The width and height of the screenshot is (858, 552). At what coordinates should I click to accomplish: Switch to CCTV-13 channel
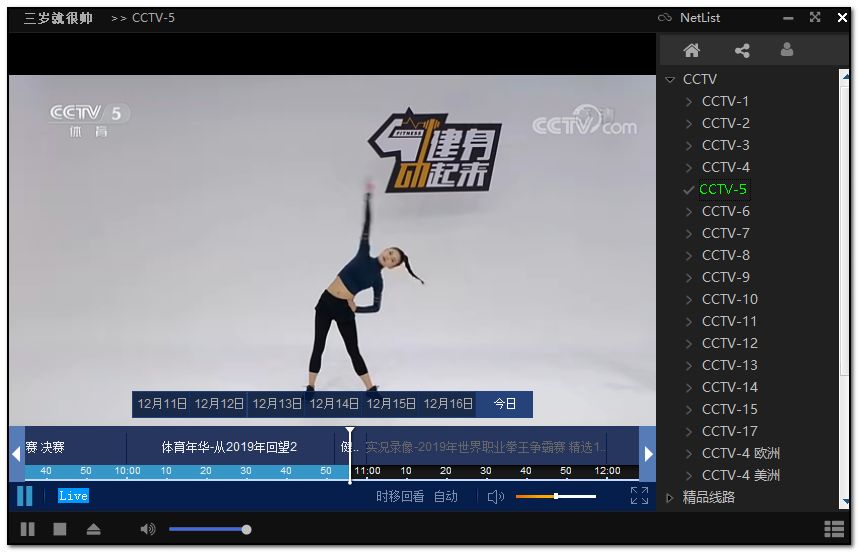pos(729,365)
